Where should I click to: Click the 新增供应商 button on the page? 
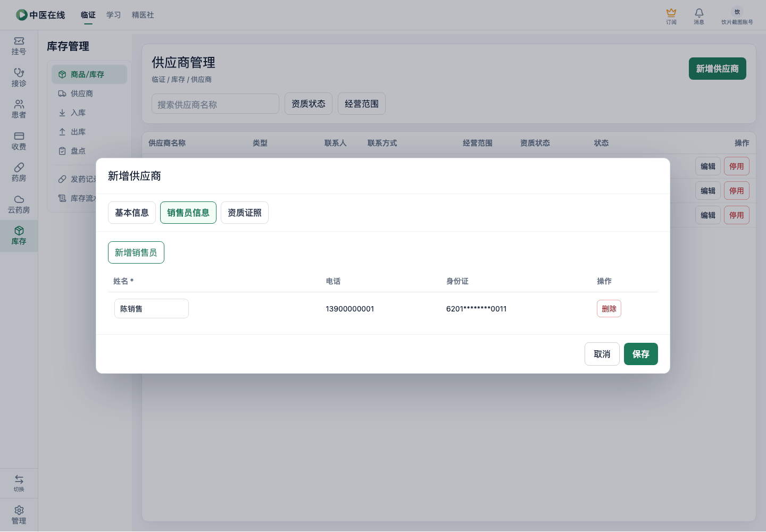[718, 69]
